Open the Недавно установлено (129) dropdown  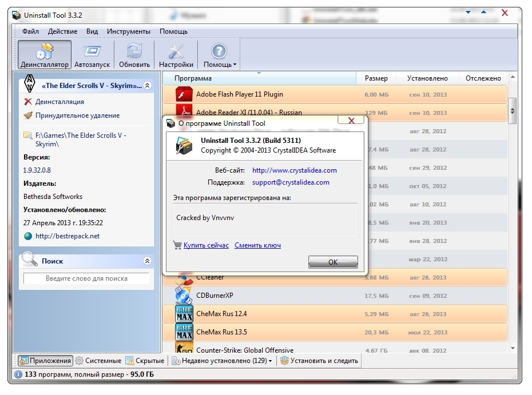tap(222, 361)
